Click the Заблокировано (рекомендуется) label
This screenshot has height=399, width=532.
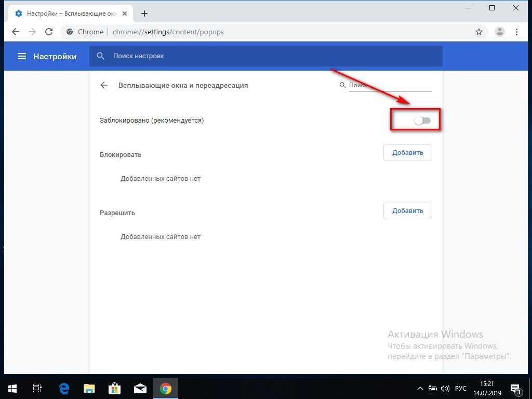coord(152,121)
